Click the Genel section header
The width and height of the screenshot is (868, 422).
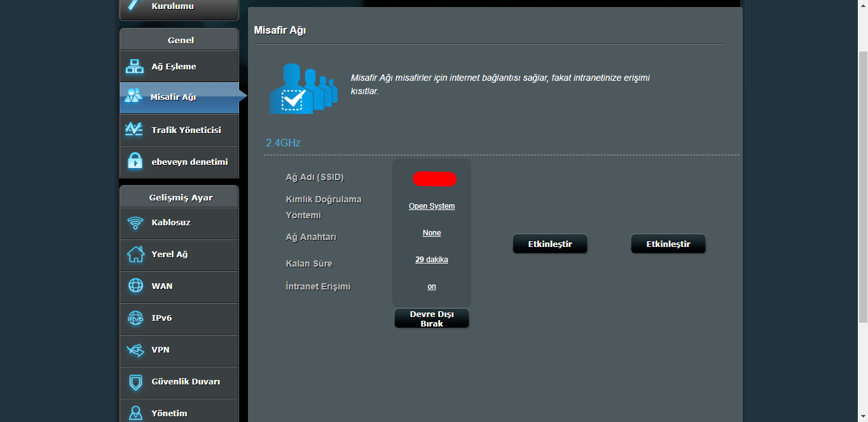click(181, 40)
